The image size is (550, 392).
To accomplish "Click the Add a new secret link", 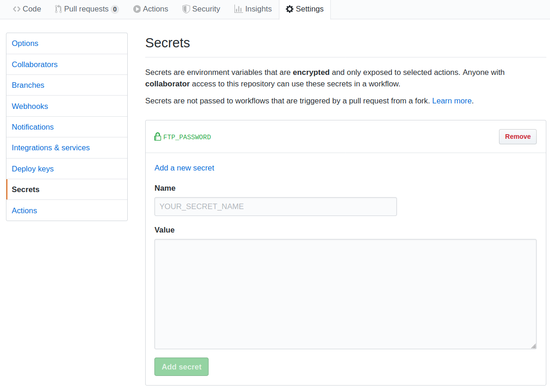I will pyautogui.click(x=184, y=168).
